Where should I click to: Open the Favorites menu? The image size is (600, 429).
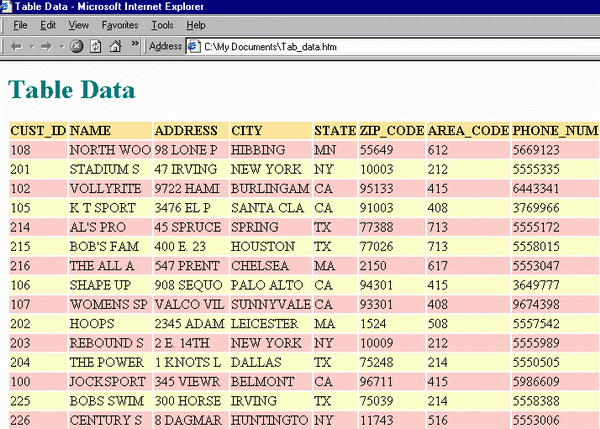tap(120, 25)
